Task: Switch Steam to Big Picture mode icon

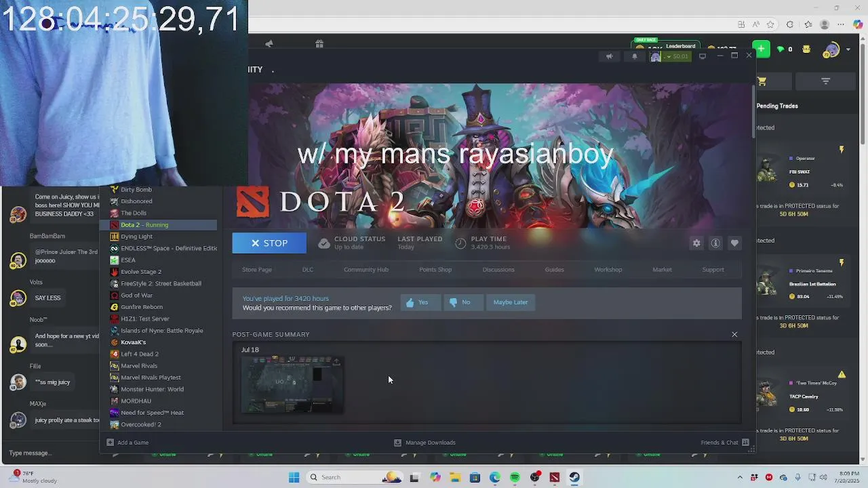Action: tap(703, 56)
